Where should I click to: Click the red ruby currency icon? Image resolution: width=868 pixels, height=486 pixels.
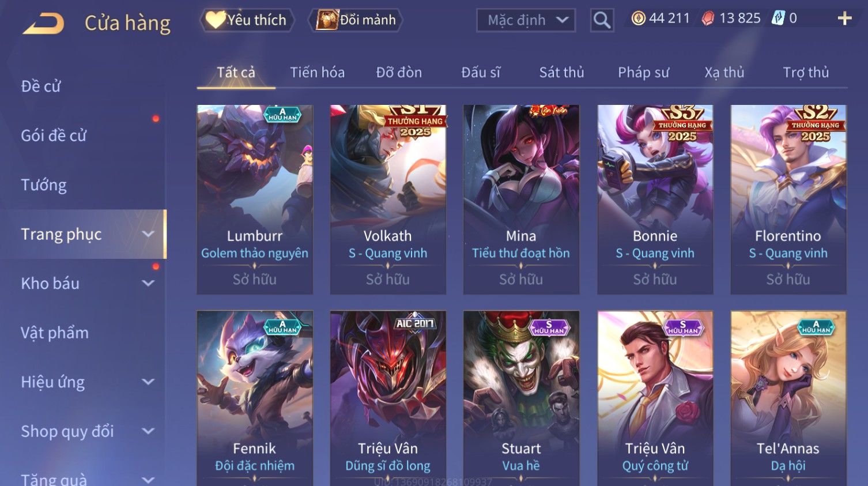[708, 18]
